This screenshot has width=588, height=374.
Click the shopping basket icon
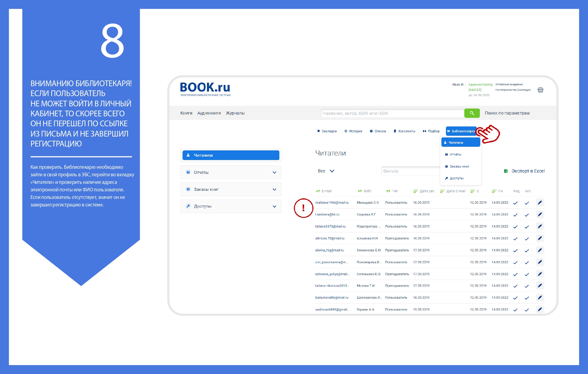[x=540, y=90]
